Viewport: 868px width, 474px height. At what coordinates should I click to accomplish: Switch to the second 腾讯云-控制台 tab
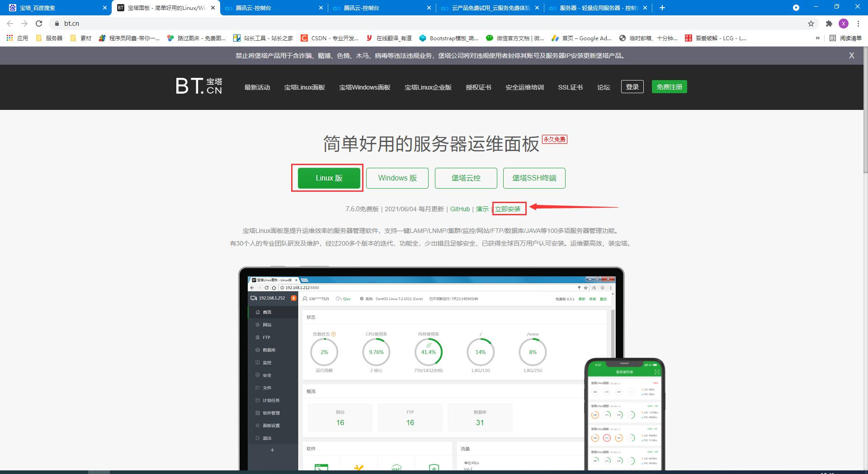coord(382,8)
